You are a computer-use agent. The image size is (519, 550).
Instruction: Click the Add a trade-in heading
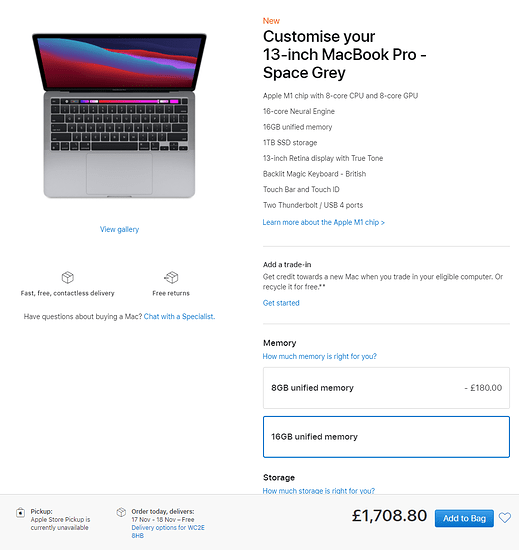(x=287, y=264)
